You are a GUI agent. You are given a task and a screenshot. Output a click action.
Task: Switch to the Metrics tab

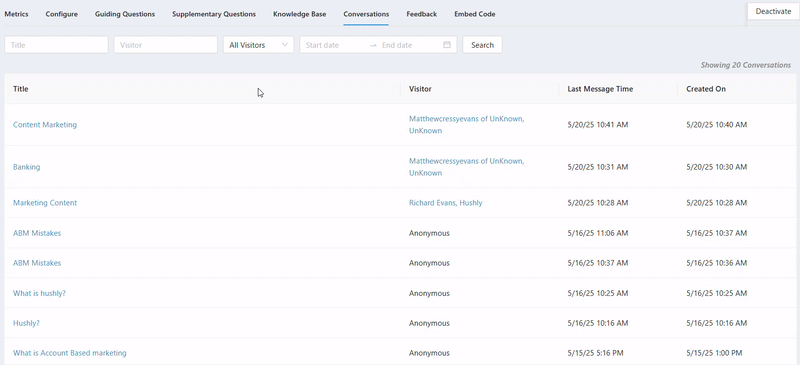pos(16,14)
